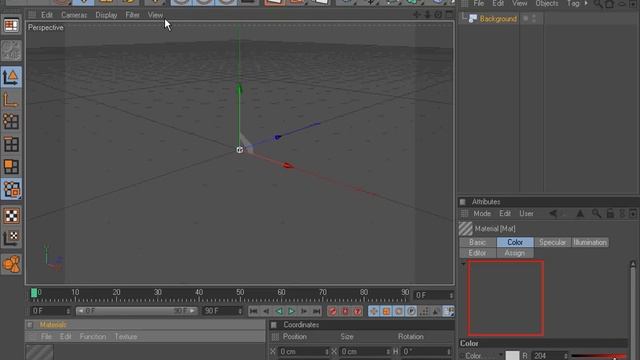Switch to Specular material tab
Viewport: 640px width, 360px height.
(x=552, y=242)
